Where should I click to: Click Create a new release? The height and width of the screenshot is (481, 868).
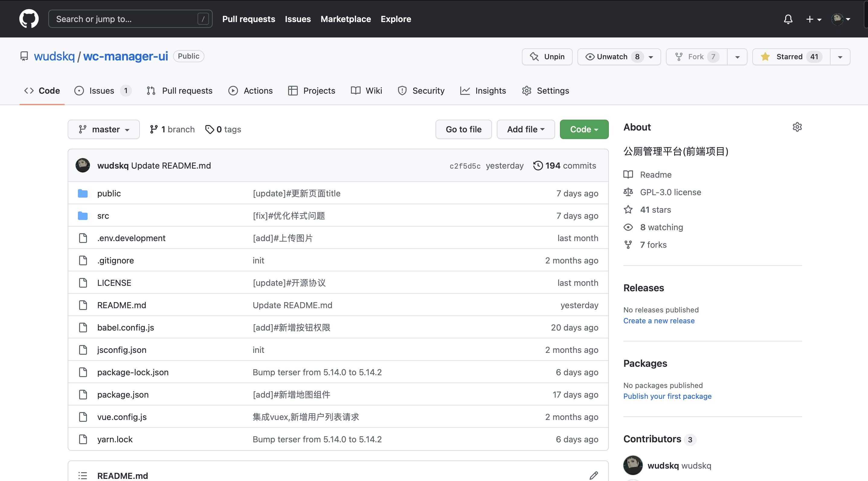659,321
